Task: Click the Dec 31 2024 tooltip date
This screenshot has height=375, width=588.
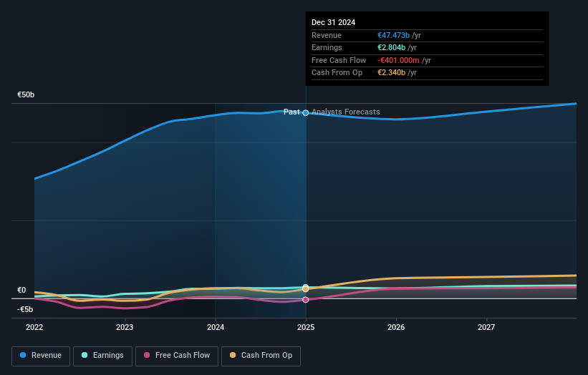Action: click(333, 22)
